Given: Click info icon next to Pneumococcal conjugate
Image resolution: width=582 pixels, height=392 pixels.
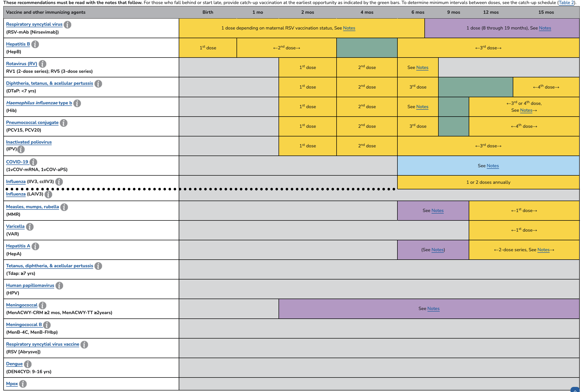Looking at the screenshot, I should pyautogui.click(x=64, y=123).
